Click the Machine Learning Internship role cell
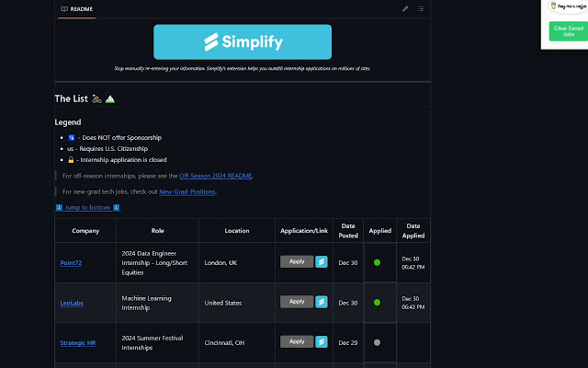Image resolution: width=588 pixels, height=368 pixels. point(157,303)
